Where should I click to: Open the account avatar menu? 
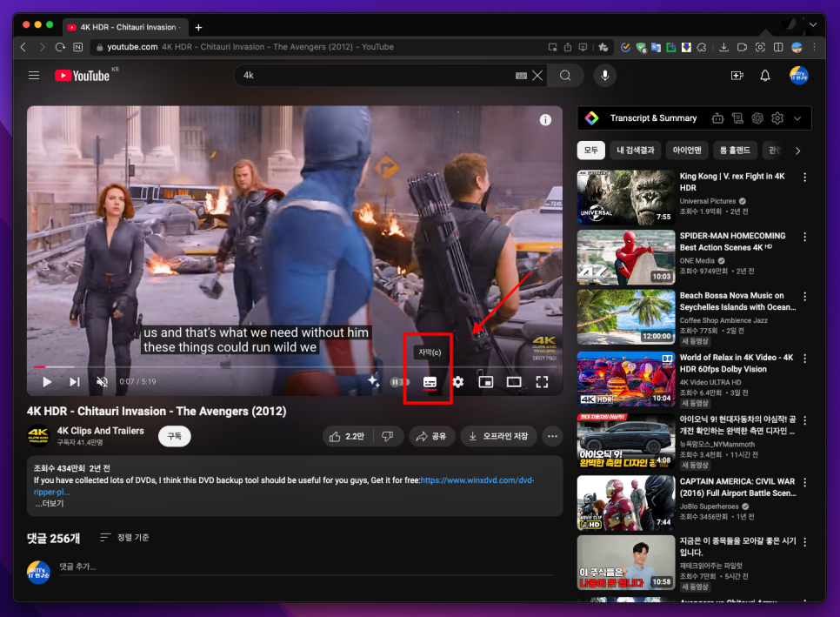pyautogui.click(x=798, y=76)
